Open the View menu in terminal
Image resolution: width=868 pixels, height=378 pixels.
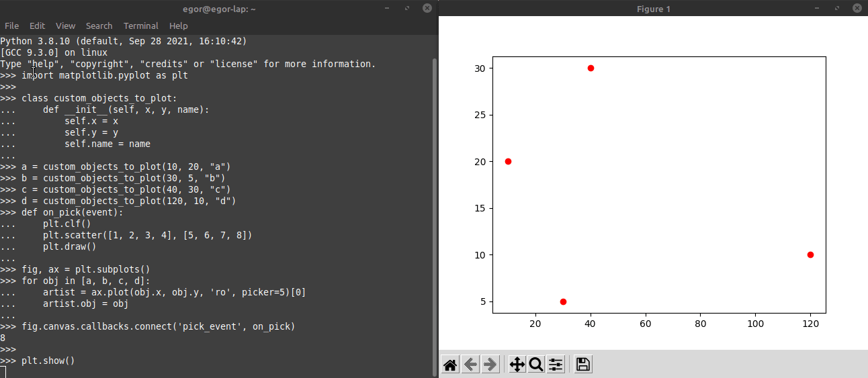click(x=65, y=26)
